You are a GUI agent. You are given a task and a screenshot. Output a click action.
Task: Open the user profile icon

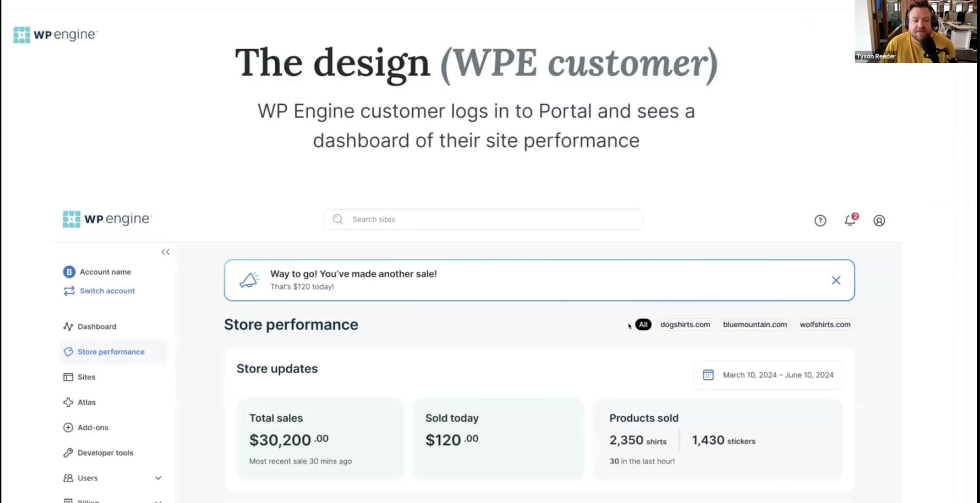879,220
